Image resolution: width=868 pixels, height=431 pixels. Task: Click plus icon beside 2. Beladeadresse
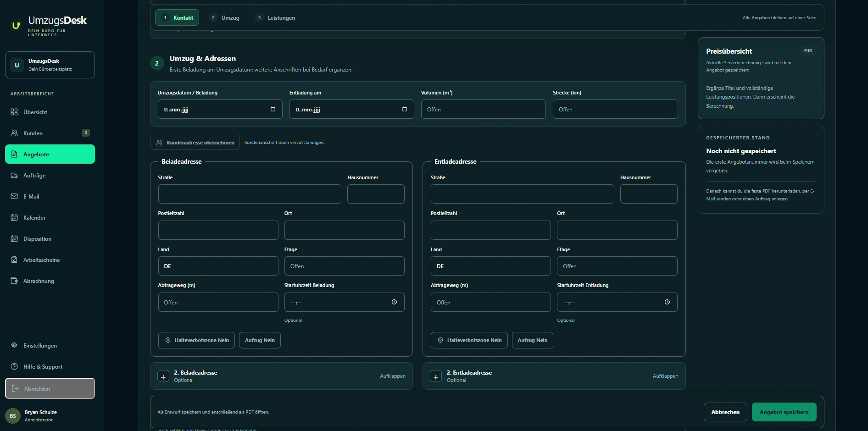[163, 376]
